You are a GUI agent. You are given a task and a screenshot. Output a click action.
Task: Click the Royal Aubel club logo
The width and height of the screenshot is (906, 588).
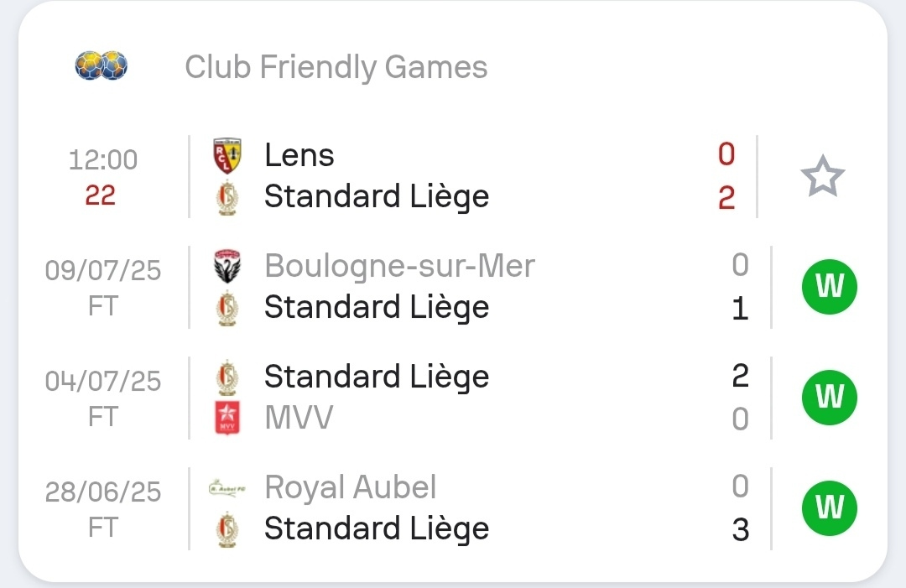tap(227, 488)
